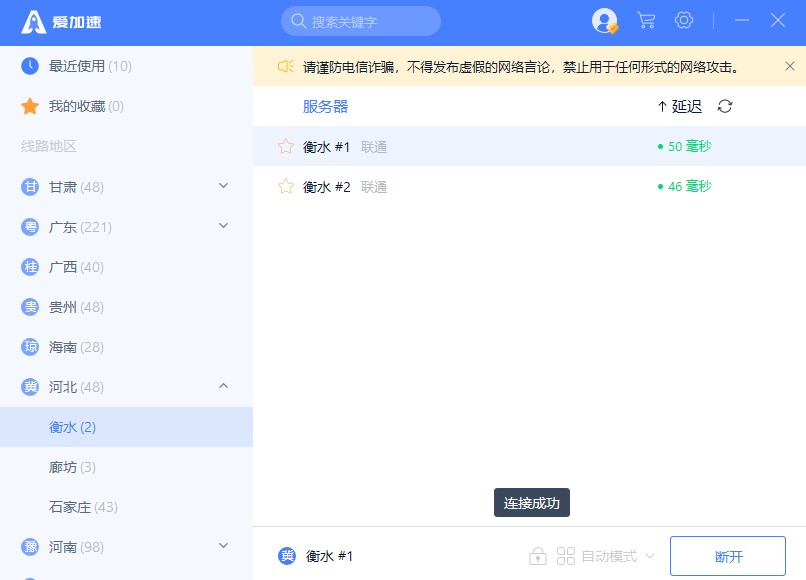Click the 贵 province badge icon

click(30, 307)
